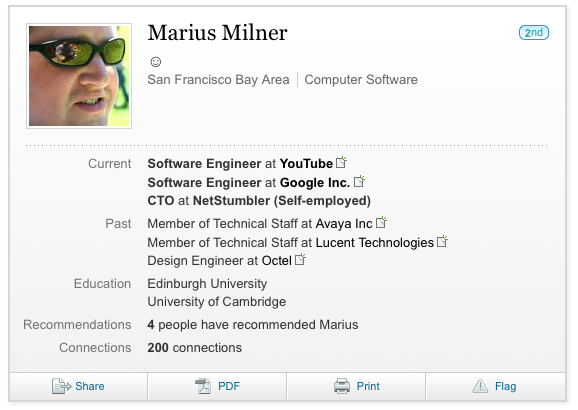Click the Print button label
This screenshot has width=578, height=410.
(x=368, y=386)
